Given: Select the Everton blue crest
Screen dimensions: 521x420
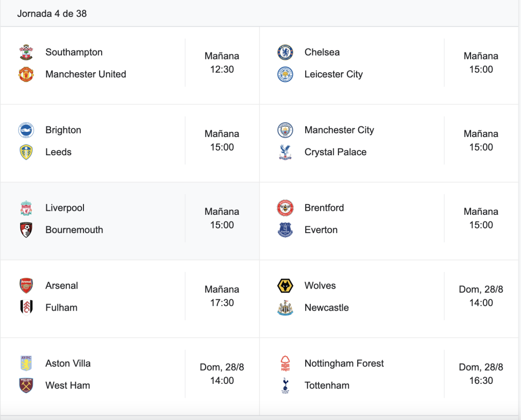Looking at the screenshot, I should [285, 230].
